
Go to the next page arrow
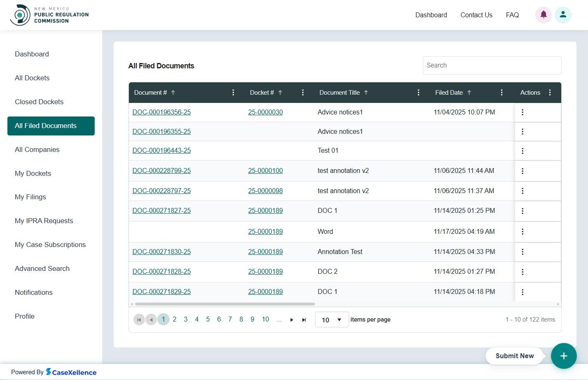tap(292, 320)
